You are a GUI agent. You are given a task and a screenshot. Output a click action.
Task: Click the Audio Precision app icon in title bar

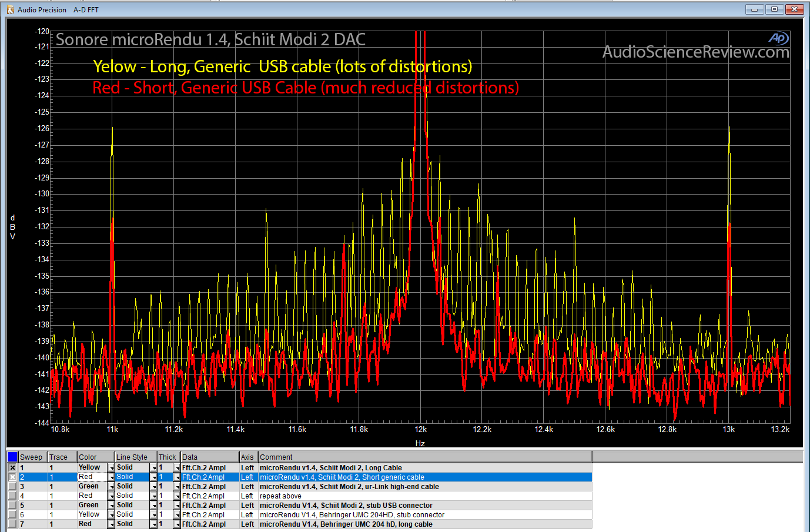10,9
